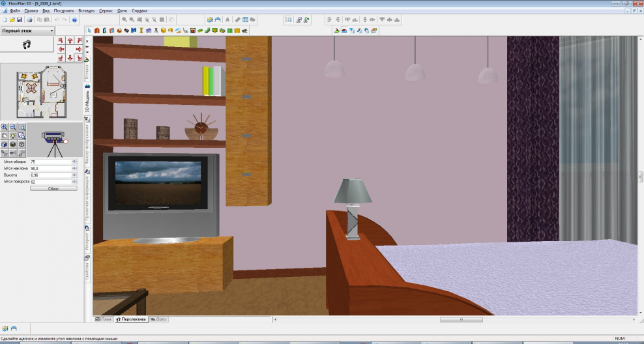Adjust the 'Угол обзора' spinner
644x344 pixels.
click(x=74, y=162)
